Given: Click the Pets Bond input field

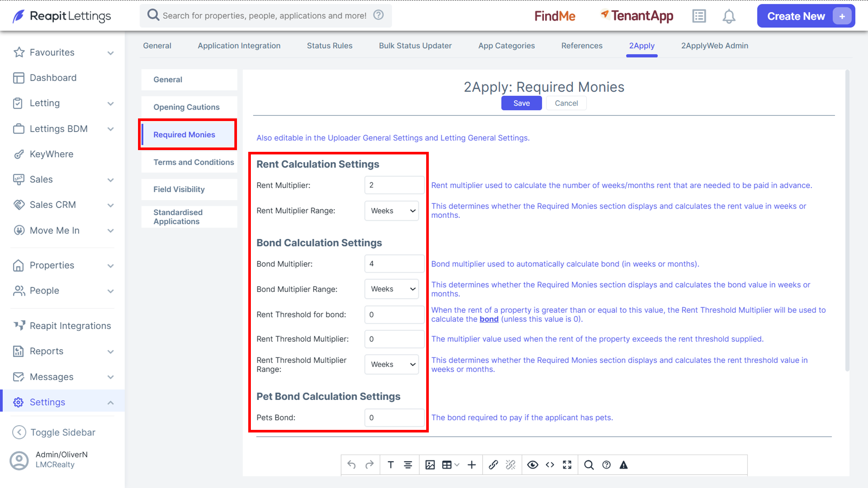Looking at the screenshot, I should click(x=394, y=418).
